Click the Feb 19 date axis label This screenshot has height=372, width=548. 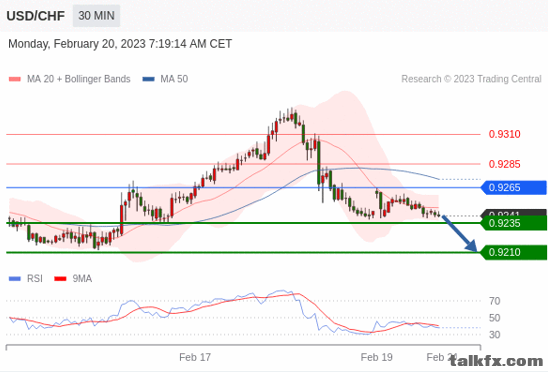[x=376, y=357]
